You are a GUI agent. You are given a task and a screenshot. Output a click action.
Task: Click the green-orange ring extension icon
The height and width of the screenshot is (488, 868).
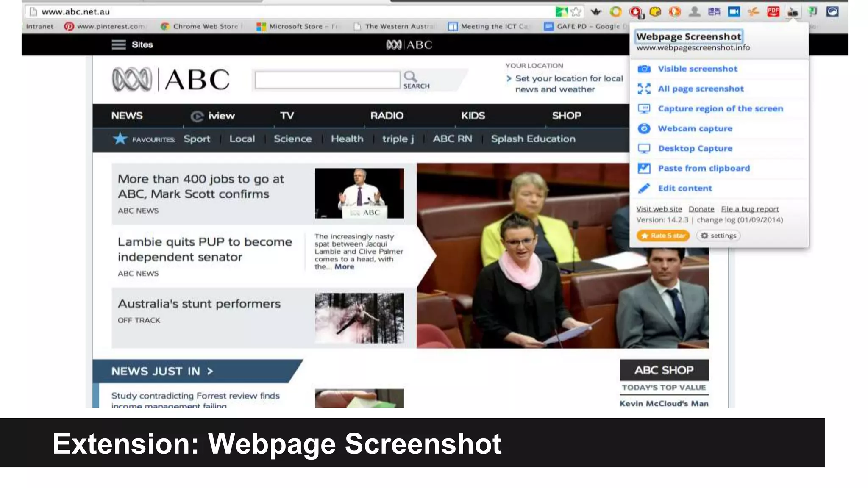(x=616, y=11)
